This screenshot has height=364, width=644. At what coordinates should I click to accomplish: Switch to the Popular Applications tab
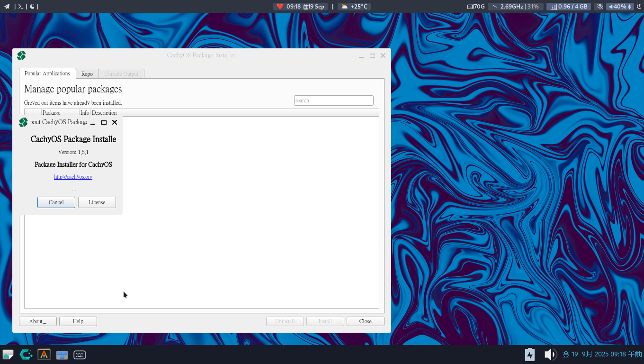click(47, 73)
